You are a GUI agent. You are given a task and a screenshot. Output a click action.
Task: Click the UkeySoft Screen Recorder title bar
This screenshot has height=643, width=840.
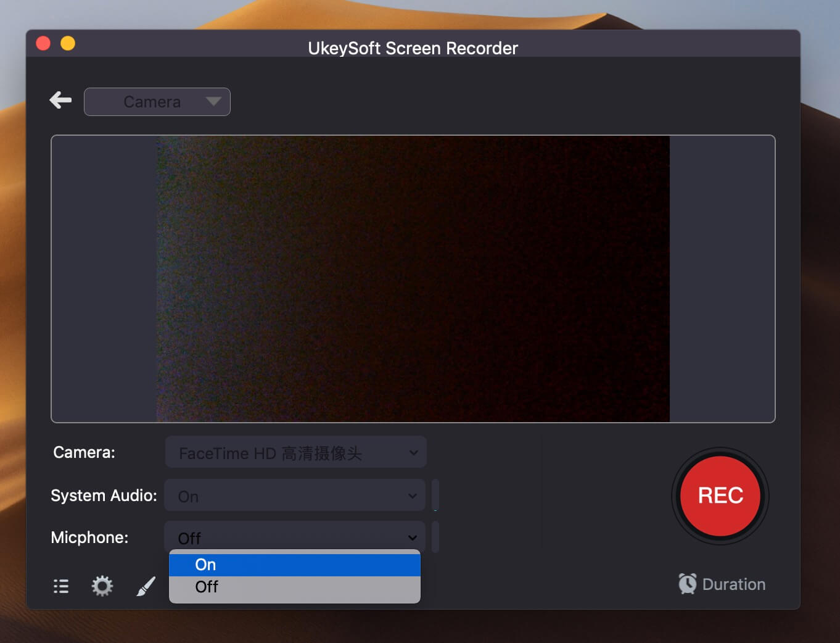(413, 48)
